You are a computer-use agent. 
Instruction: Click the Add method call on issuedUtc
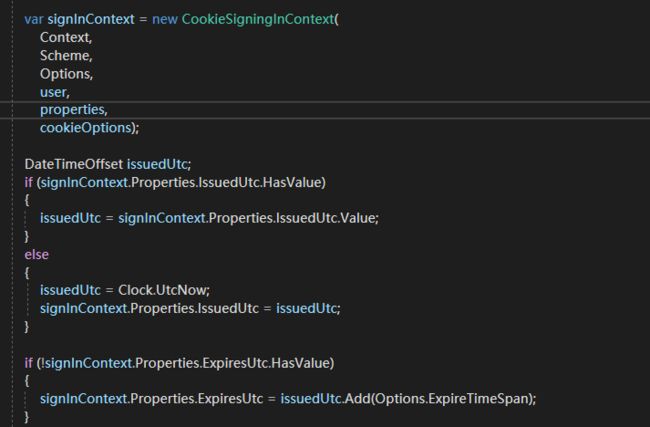pos(358,399)
